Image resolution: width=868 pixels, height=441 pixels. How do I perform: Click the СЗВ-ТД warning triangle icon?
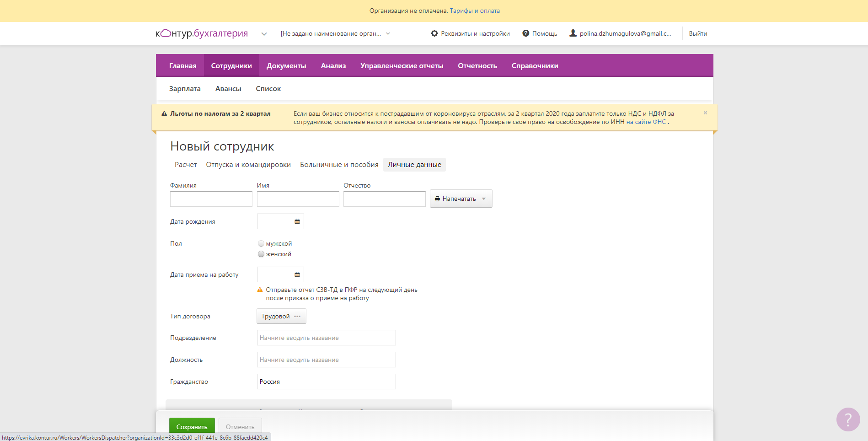pyautogui.click(x=260, y=290)
